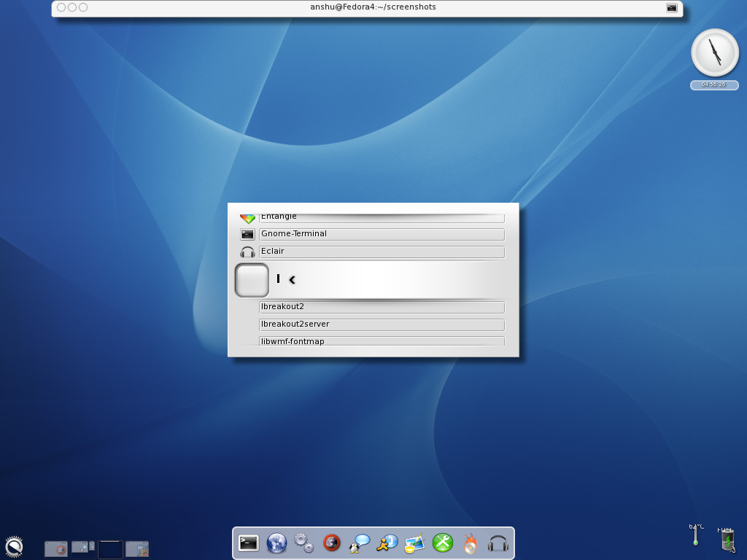Click the terminal icon in the window titlebar
This screenshot has height=560, width=747.
[x=671, y=7]
